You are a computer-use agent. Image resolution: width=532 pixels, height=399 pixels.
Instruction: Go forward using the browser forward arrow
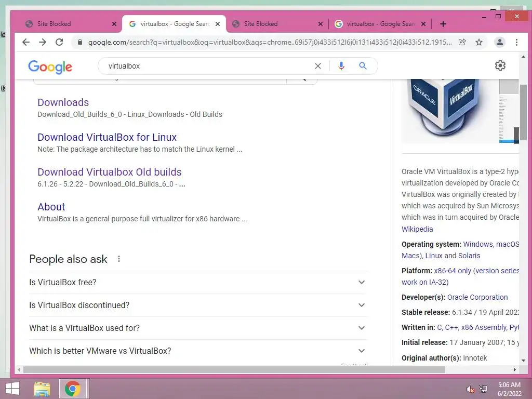(43, 42)
